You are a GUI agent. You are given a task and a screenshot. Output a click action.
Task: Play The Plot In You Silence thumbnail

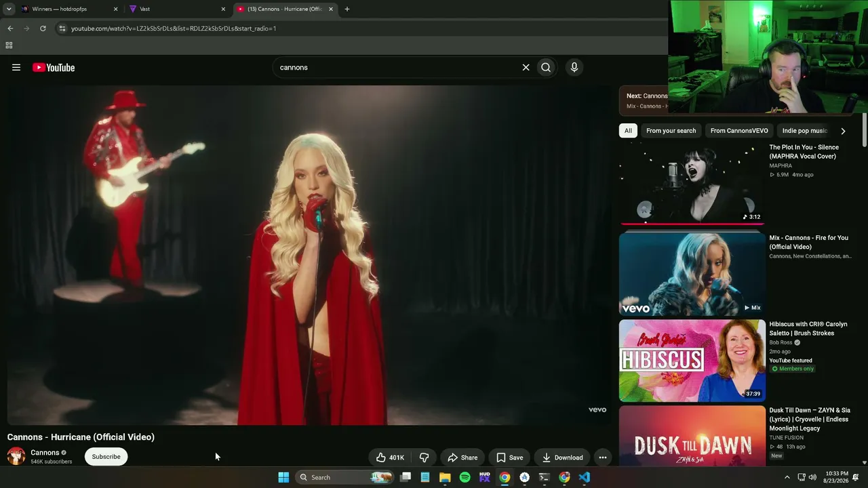click(692, 184)
